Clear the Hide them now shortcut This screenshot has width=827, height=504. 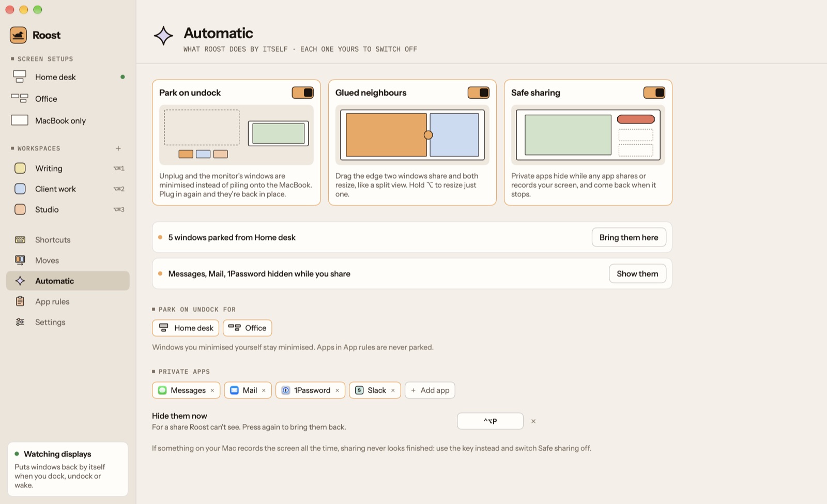pos(533,421)
